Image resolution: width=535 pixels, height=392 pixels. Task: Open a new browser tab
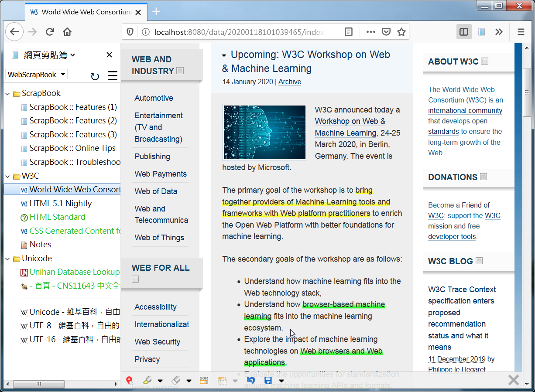156,11
